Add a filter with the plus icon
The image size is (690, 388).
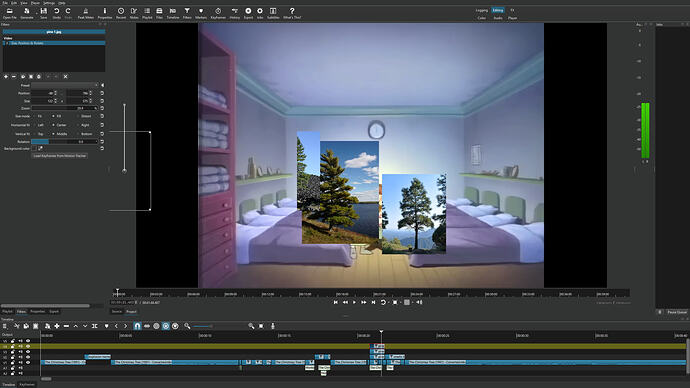(6, 77)
